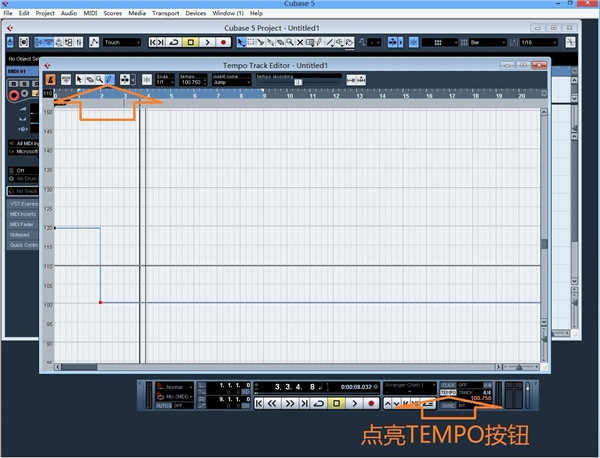The width and height of the screenshot is (600, 458).
Task: Open the Touch automation mode dropdown
Action: 124,43
